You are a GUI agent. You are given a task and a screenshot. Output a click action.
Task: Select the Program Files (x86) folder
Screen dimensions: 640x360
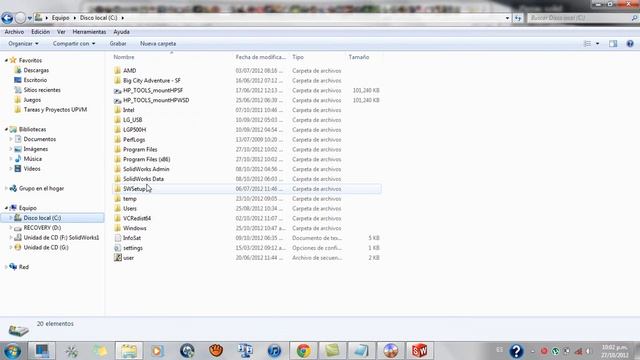[147, 159]
